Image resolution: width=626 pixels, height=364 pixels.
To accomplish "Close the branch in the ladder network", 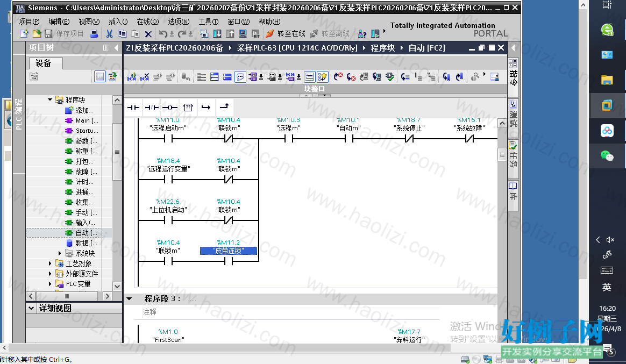I will coord(224,106).
